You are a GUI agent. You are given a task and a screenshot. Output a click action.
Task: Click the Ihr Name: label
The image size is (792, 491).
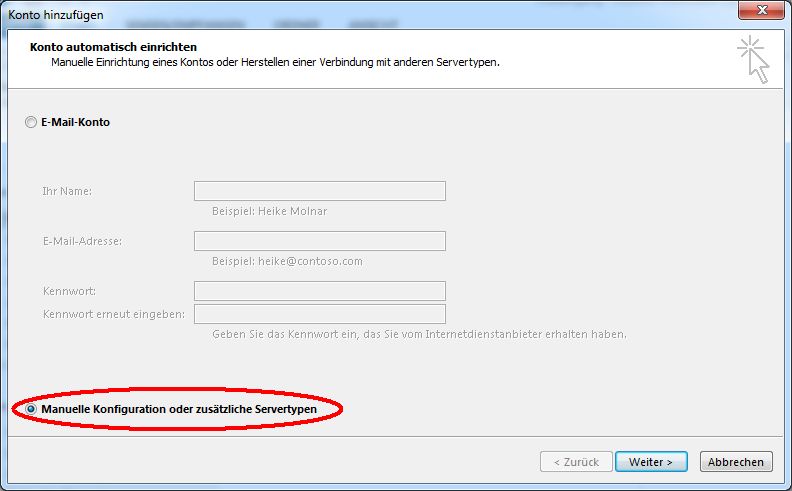(67, 191)
